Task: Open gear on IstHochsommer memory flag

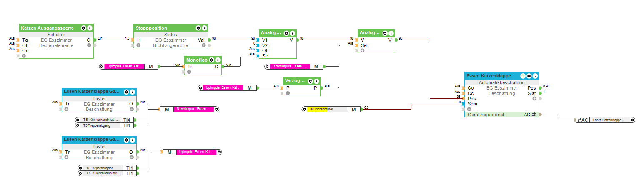Action: [x=305, y=109]
